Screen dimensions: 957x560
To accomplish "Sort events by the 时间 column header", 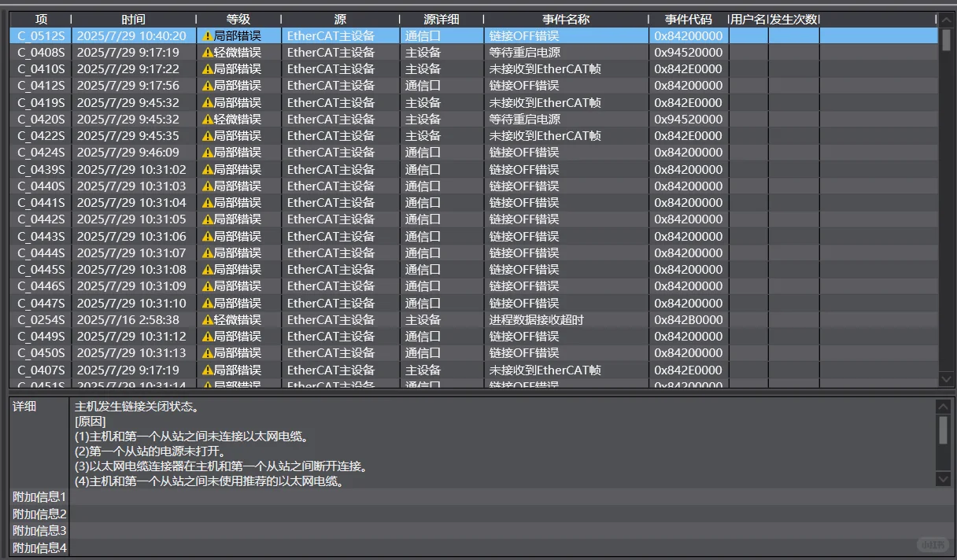I will tap(134, 18).
